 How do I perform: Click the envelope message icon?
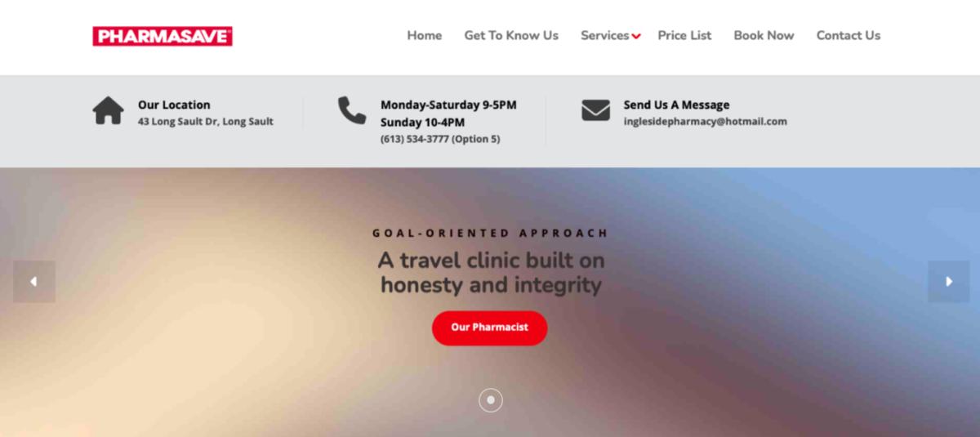[x=596, y=110]
